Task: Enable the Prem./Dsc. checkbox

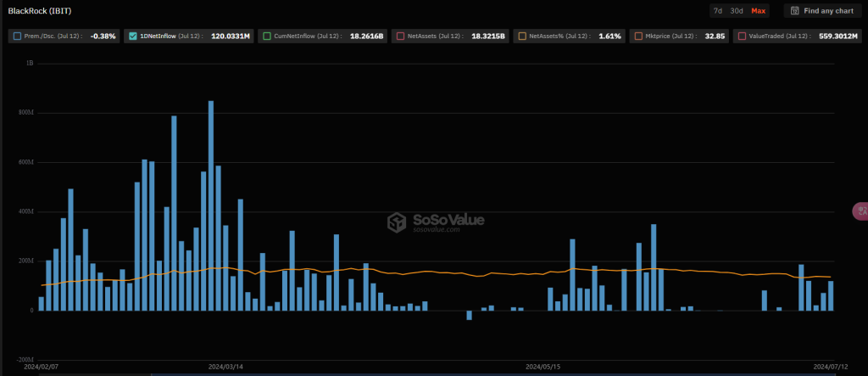Action: [x=18, y=36]
